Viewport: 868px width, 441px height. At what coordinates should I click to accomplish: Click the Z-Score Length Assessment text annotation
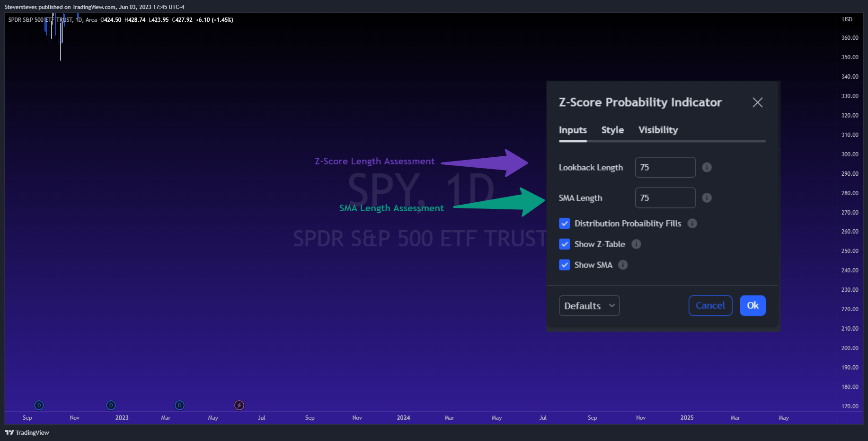tap(374, 161)
